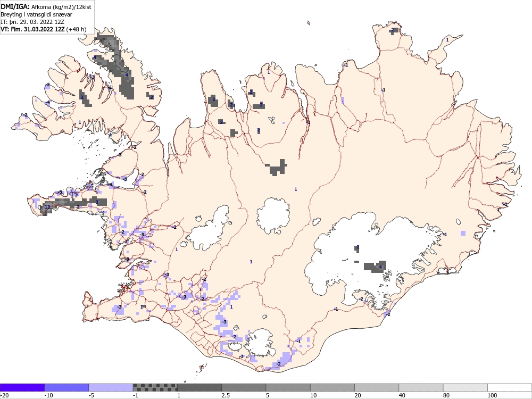Click the pale gray swatch between 40 and 80
Viewport: 532px width, 399px height.
point(421,387)
